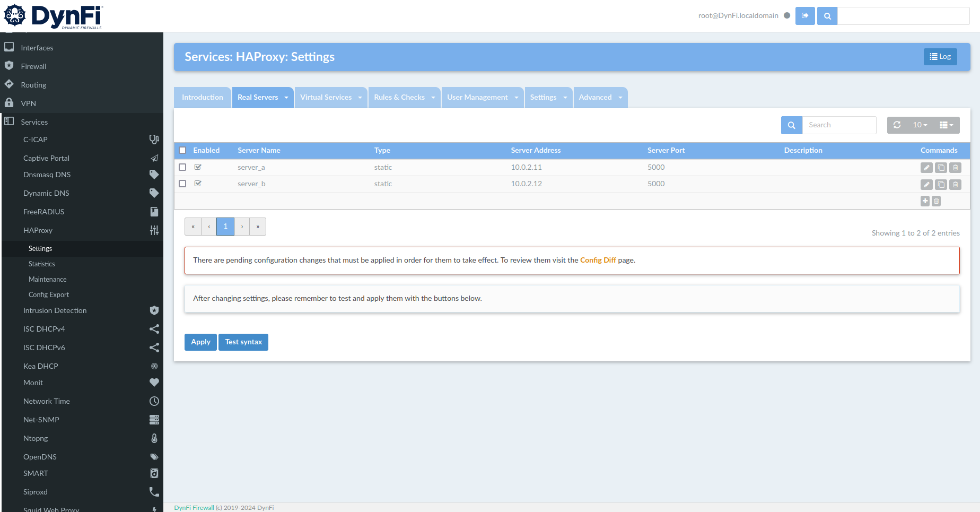Image resolution: width=980 pixels, height=512 pixels.
Task: Sort by the Server Name column
Action: pos(259,150)
